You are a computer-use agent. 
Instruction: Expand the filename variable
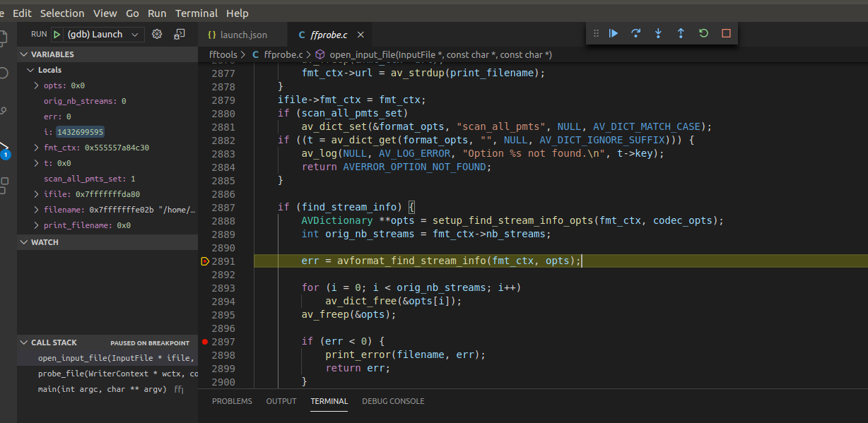pos(37,210)
